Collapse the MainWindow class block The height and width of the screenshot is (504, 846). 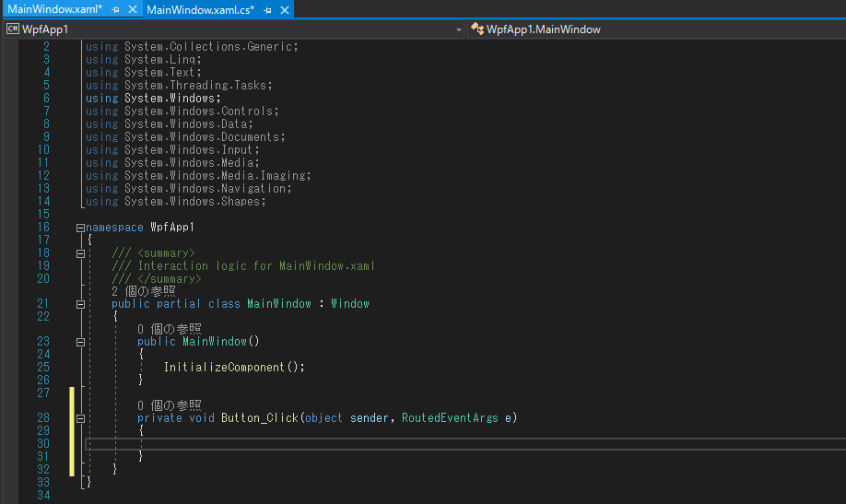[x=80, y=304]
